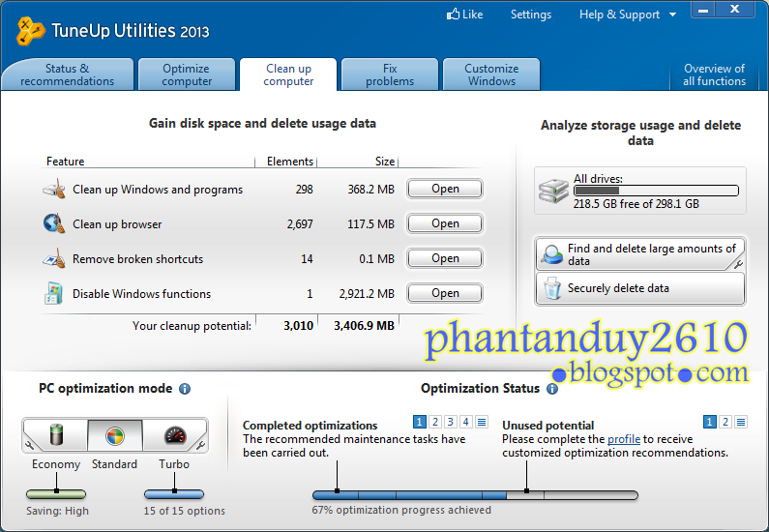Click the shredder bin icon for Securely delete data

coord(552,288)
